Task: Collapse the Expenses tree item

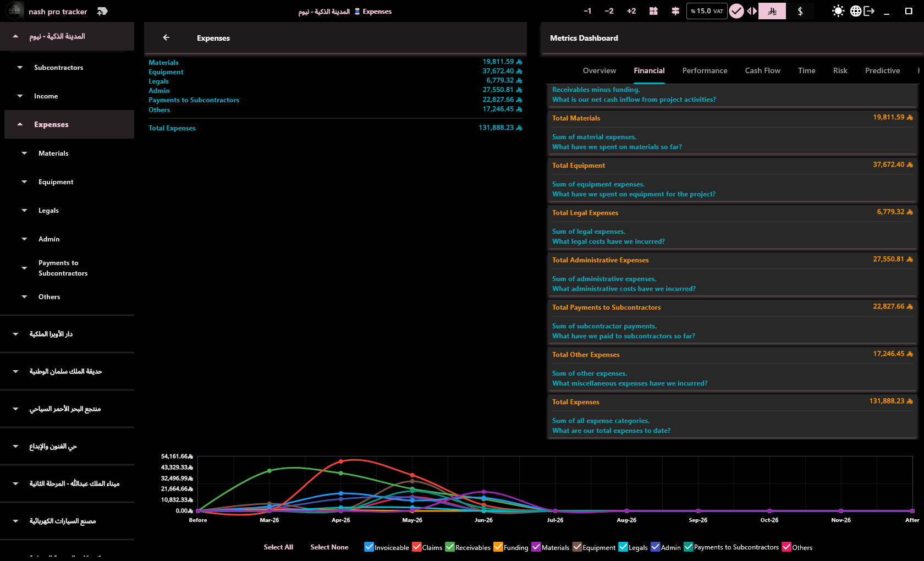Action: (20, 125)
